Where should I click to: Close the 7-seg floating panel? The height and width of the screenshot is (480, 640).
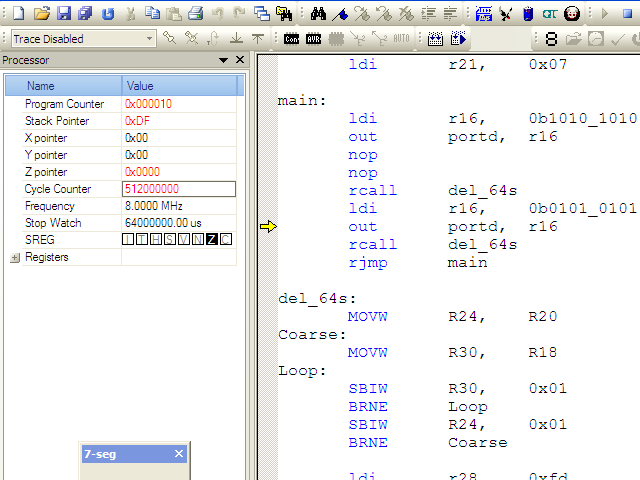tap(179, 454)
